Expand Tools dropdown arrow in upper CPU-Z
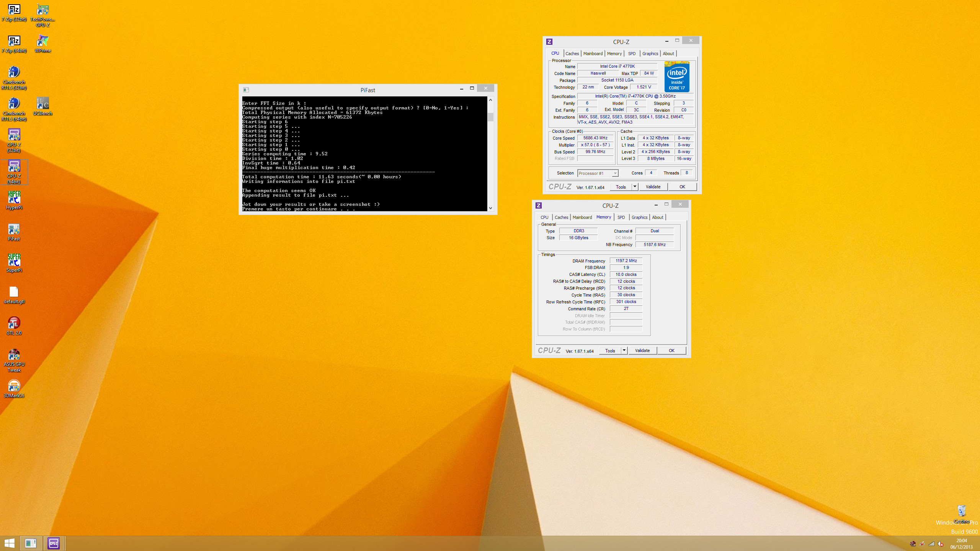Image resolution: width=980 pixels, height=551 pixels. pyautogui.click(x=635, y=187)
